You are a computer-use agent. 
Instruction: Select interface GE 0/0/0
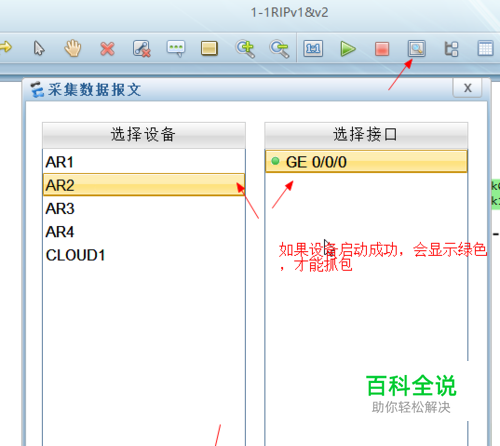pyautogui.click(x=366, y=162)
